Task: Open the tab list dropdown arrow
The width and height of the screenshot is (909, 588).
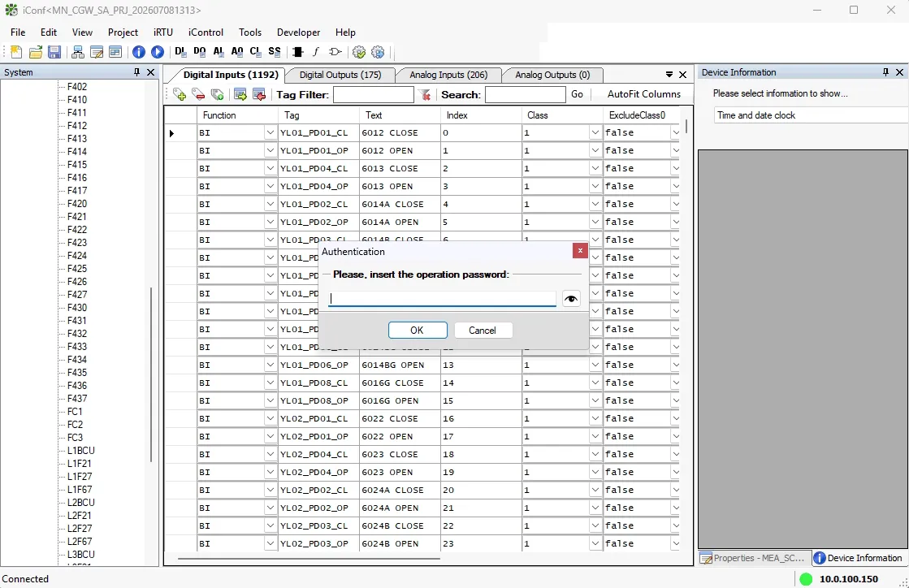Action: coord(669,75)
